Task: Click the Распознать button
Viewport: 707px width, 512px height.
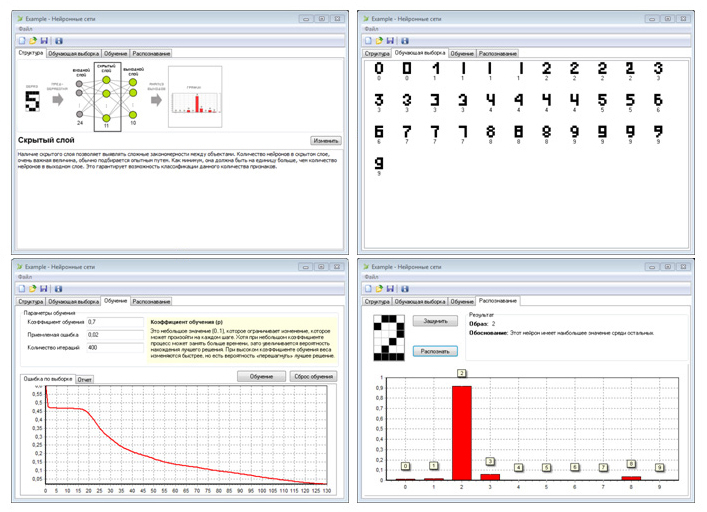Action: pyautogui.click(x=435, y=351)
